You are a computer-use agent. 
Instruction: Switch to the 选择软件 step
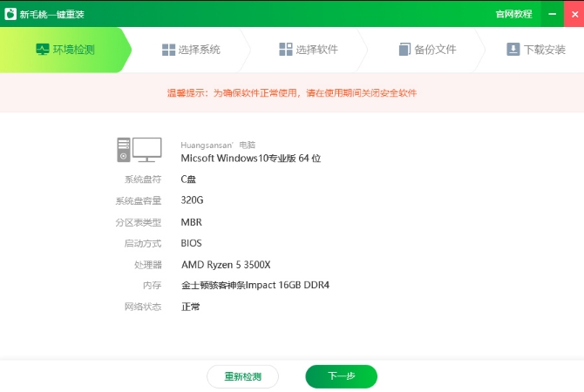pos(309,50)
